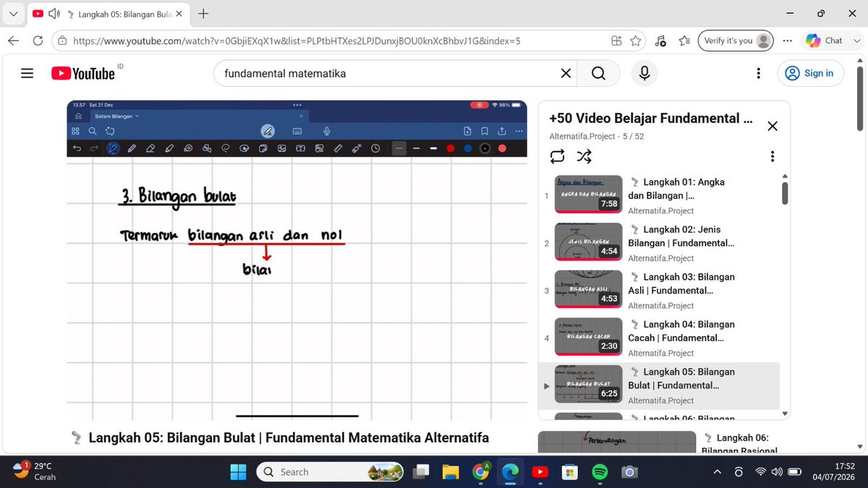Mute the tab via speaker icon
Image resolution: width=868 pixels, height=488 pixels.
(54, 14)
